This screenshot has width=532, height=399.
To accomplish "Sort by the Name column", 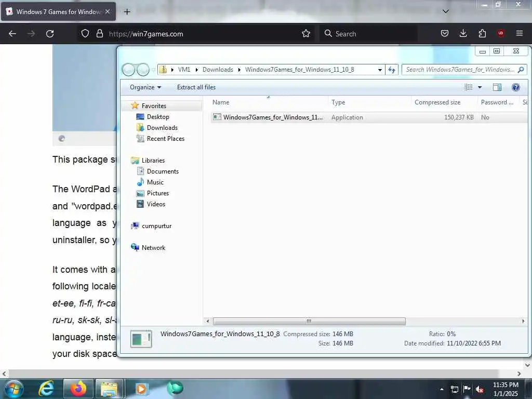I will click(269, 102).
